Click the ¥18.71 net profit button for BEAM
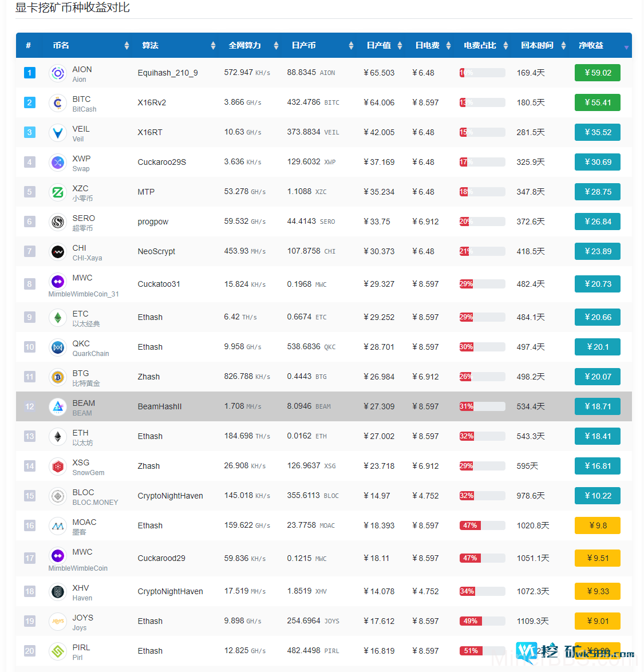Viewport: 644px width, 672px height. pos(597,406)
